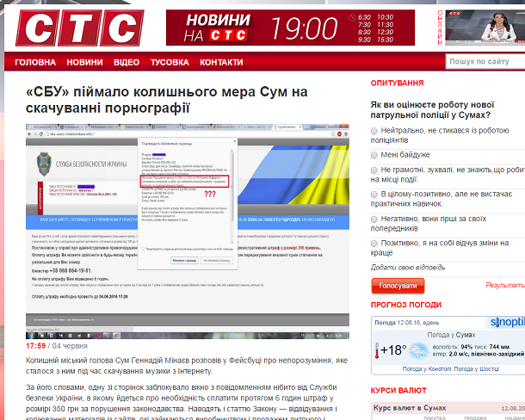This screenshot has height=420, width=525.
Task: Click the CTC site logo
Action: point(80,28)
